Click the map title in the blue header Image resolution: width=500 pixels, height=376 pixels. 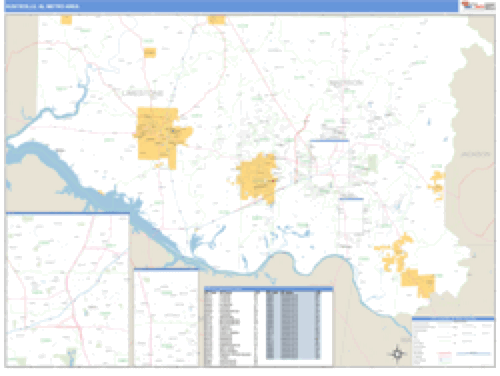pos(42,6)
